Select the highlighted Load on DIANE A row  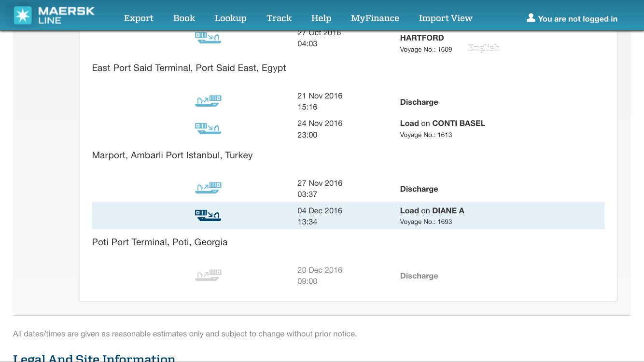tap(348, 216)
